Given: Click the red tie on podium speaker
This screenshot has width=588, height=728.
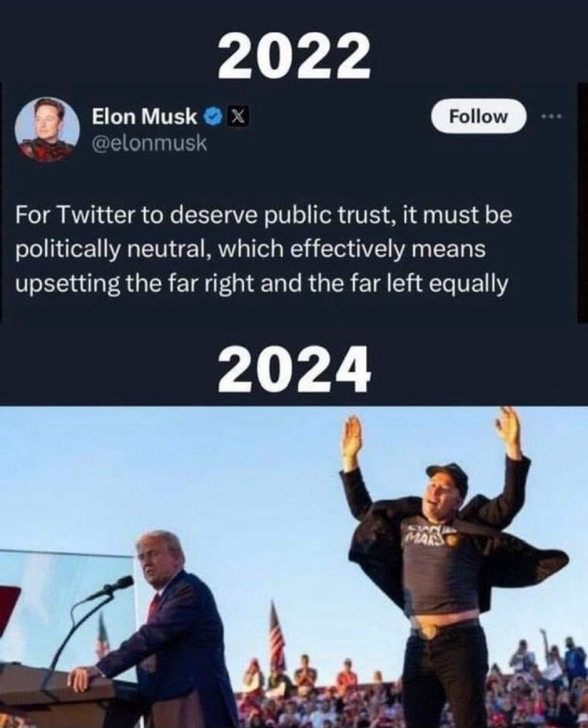Looking at the screenshot, I should pos(154,606).
